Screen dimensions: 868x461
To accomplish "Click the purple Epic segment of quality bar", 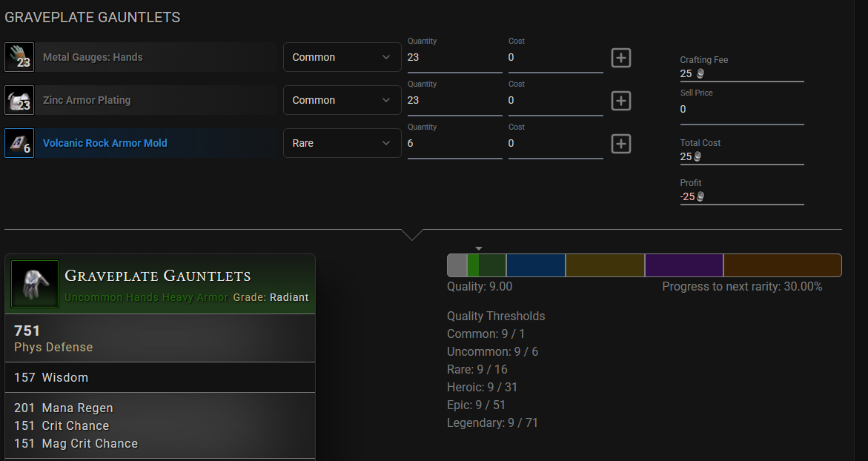I will [x=683, y=265].
